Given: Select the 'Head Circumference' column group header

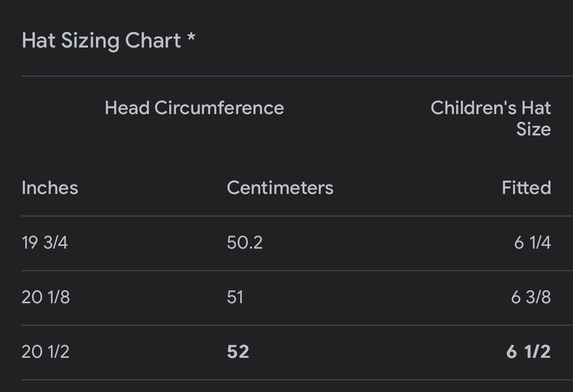Looking at the screenshot, I should pyautogui.click(x=194, y=108).
